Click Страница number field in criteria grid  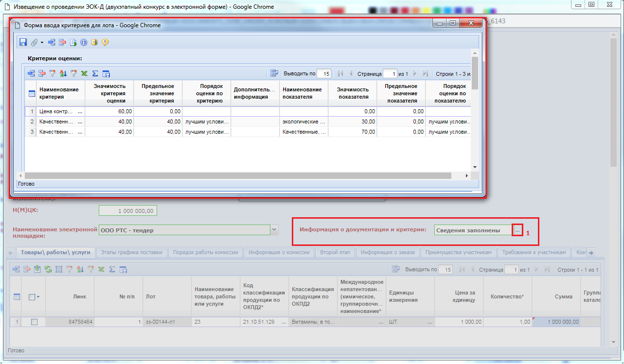pyautogui.click(x=390, y=74)
